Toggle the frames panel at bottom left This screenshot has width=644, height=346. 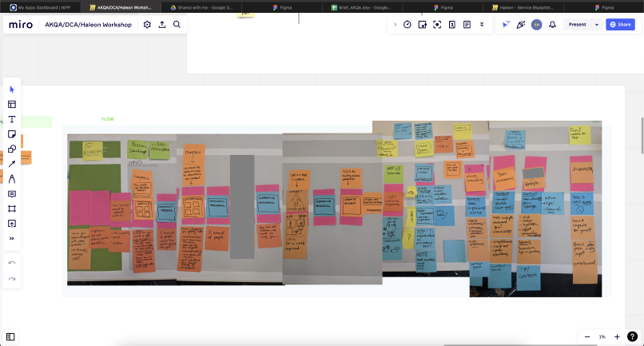11,336
